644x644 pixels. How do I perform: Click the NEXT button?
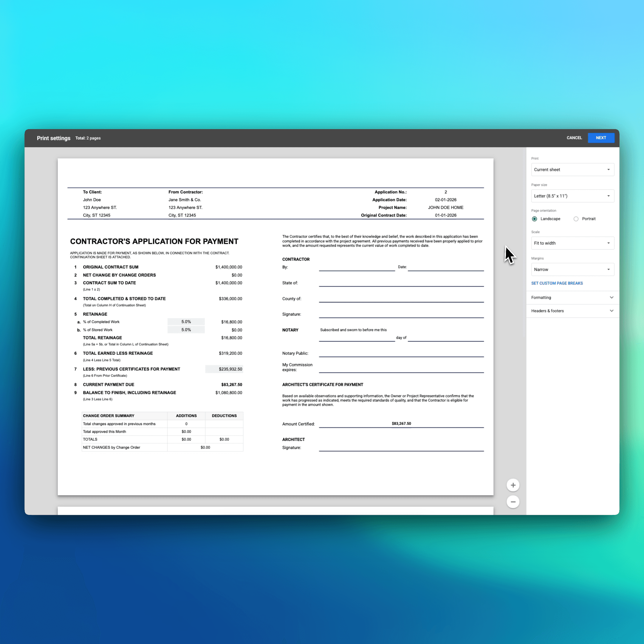[601, 138]
